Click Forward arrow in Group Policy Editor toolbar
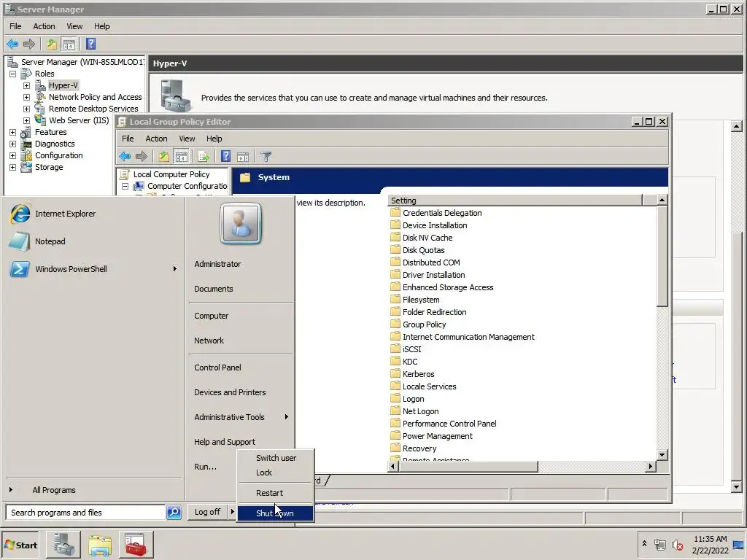 tap(142, 156)
